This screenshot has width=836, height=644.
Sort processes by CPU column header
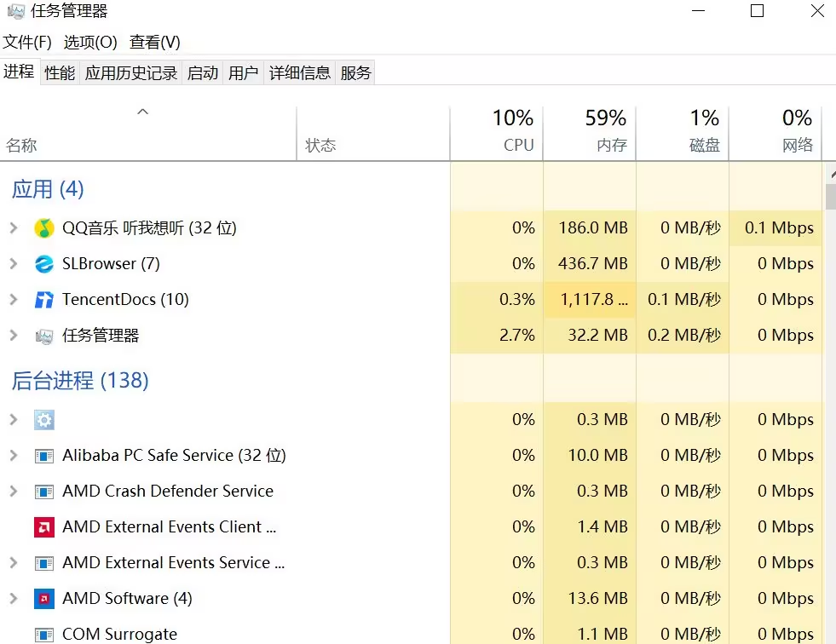pyautogui.click(x=497, y=132)
